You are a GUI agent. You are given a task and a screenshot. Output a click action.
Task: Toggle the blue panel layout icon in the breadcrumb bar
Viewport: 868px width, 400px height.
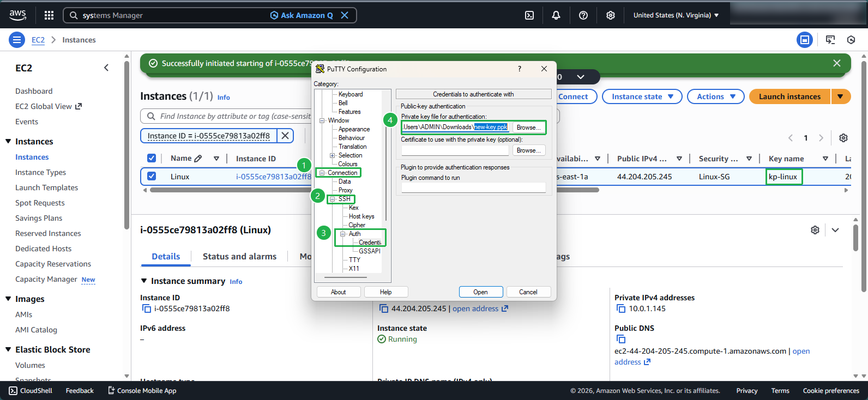805,40
